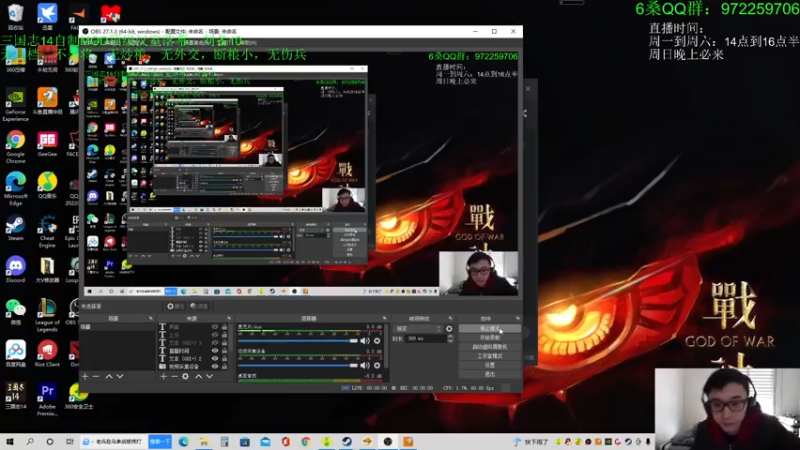
Task: Open the scene transition type dropdown
Action: click(x=417, y=329)
